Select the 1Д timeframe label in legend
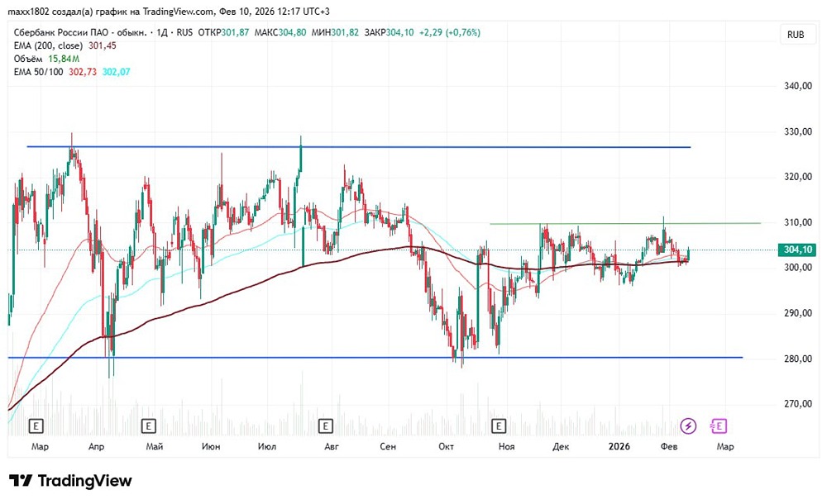The image size is (827, 504). point(162,32)
